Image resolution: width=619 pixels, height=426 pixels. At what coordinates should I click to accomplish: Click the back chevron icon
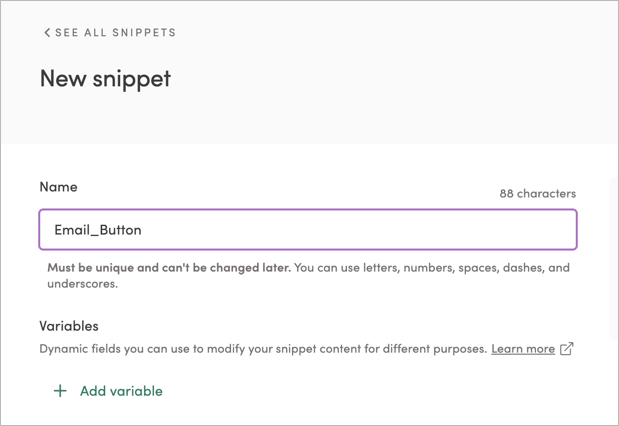click(x=46, y=33)
